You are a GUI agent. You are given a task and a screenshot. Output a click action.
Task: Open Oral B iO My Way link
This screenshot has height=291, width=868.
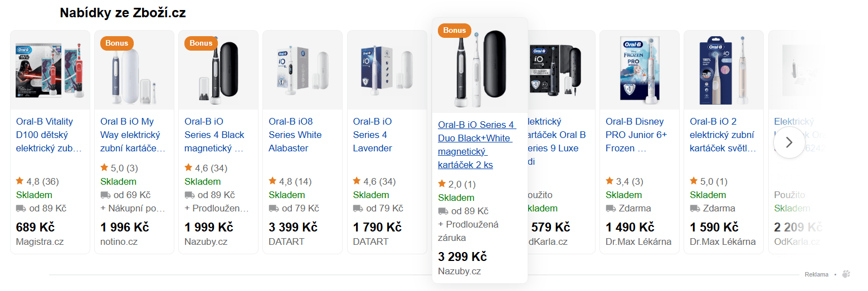pyautogui.click(x=133, y=135)
